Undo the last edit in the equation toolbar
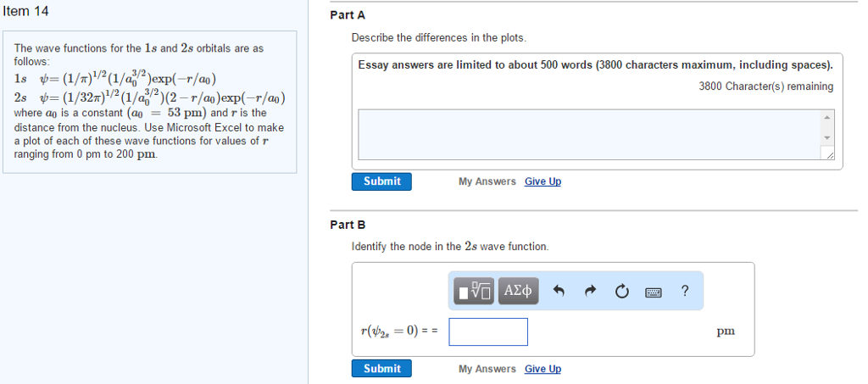 559,292
